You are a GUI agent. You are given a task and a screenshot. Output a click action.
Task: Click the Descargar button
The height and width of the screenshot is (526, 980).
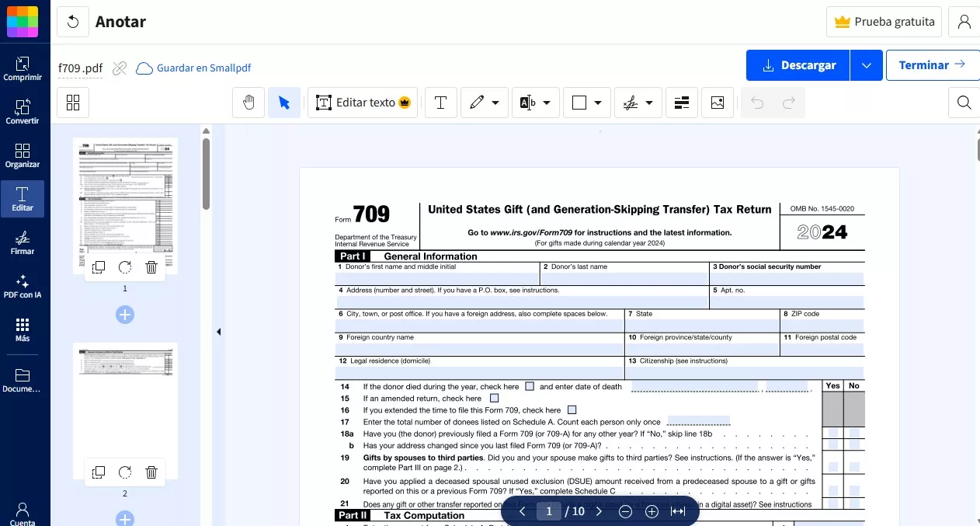[798, 65]
